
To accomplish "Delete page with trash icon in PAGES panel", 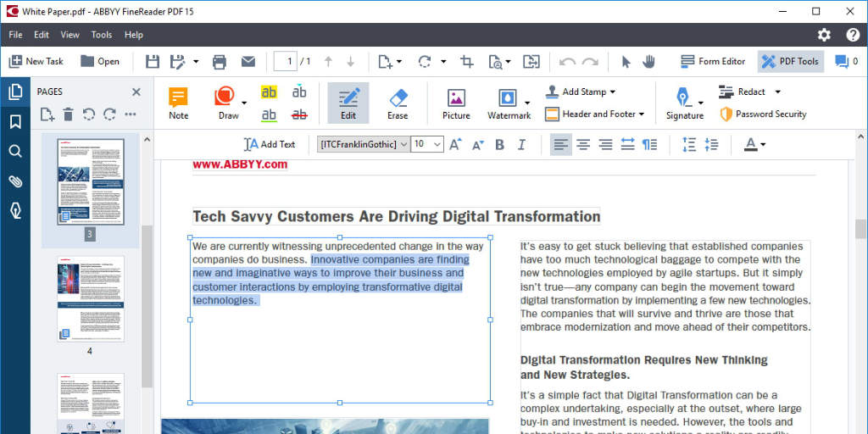I will (68, 114).
